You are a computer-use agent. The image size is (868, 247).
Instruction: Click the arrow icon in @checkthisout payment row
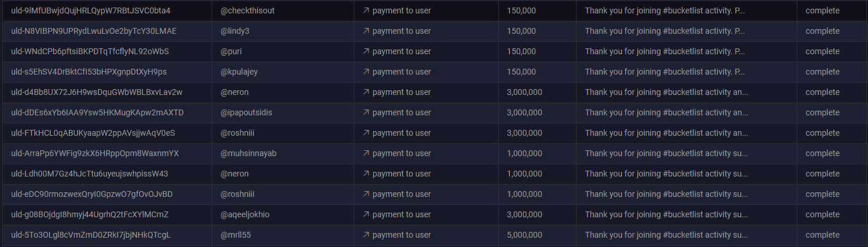pyautogui.click(x=366, y=10)
